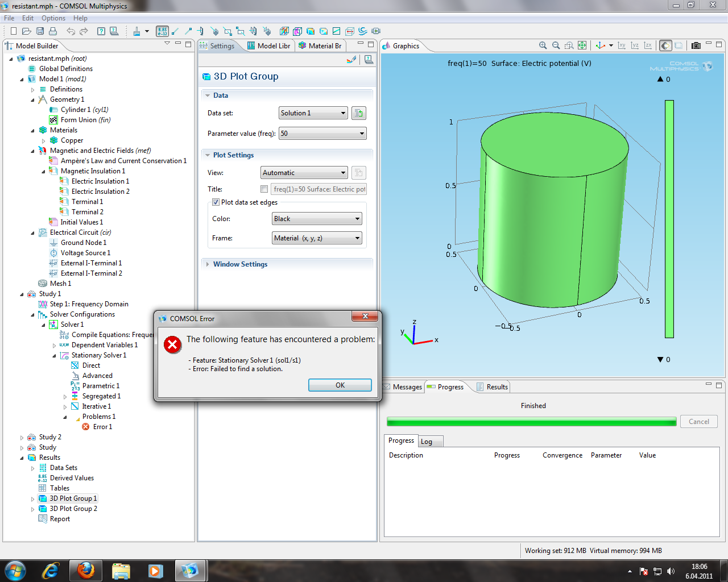Click the green progress bar
Viewport: 728px width, 582px height.
point(531,422)
